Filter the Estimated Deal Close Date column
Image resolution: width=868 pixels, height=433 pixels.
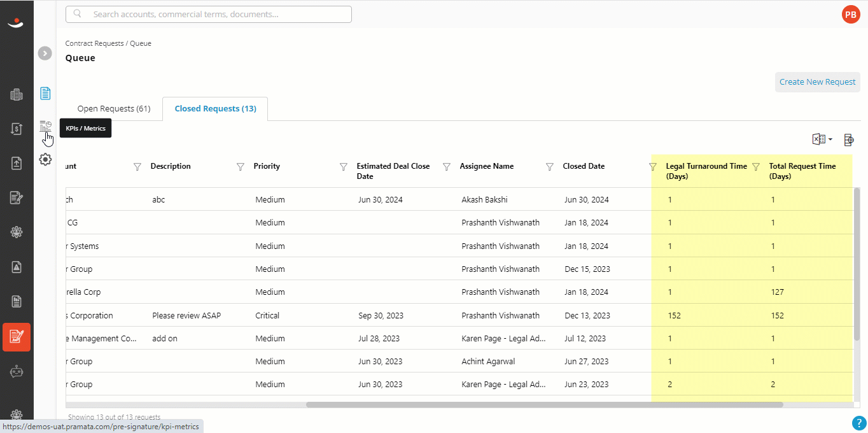tap(447, 167)
